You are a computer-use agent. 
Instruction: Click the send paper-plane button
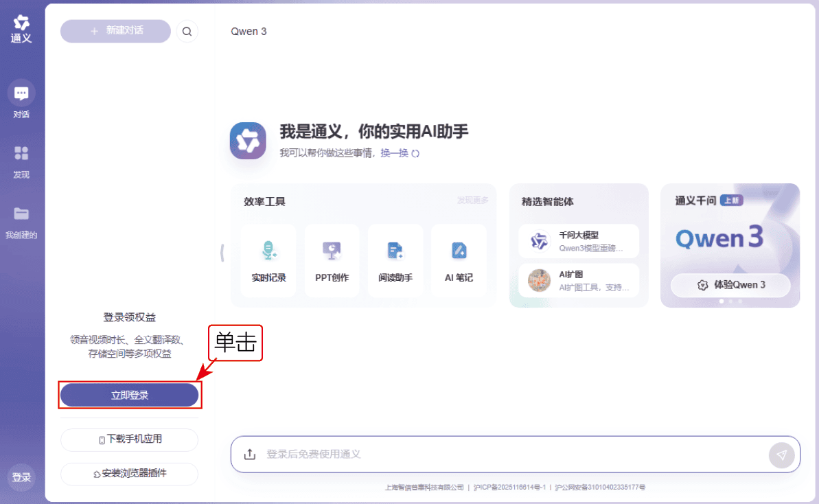tap(781, 455)
